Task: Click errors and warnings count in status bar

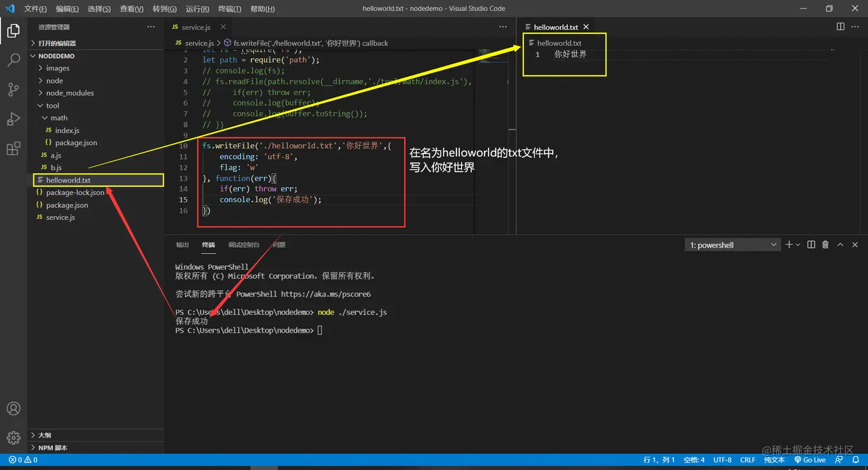Action: click(23, 460)
